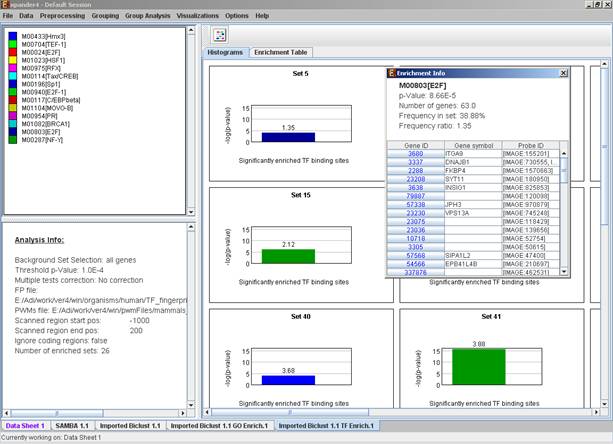Image resolution: width=613 pixels, height=444 pixels.
Task: Open the Grouping menu
Action: pyautogui.click(x=105, y=16)
